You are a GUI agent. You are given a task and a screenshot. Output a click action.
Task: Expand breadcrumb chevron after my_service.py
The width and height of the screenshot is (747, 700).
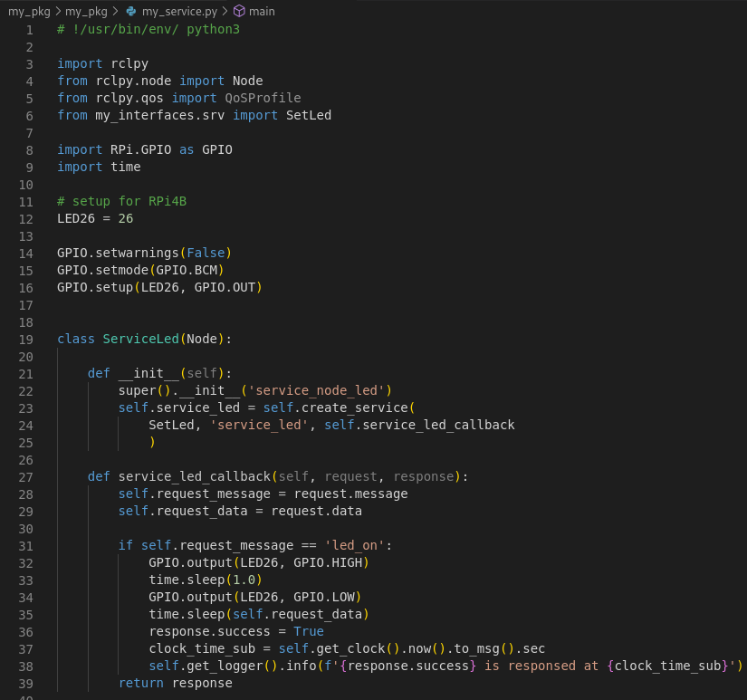225,12
